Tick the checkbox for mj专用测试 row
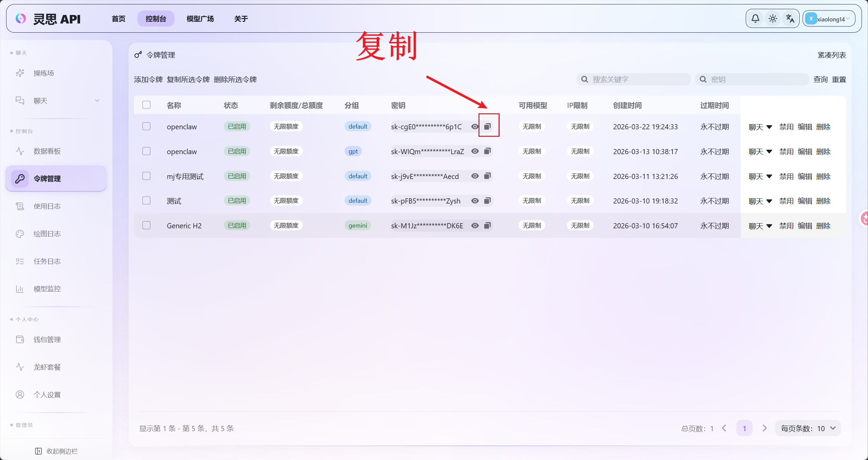Screen dimensions: 868x460 (x=146, y=176)
